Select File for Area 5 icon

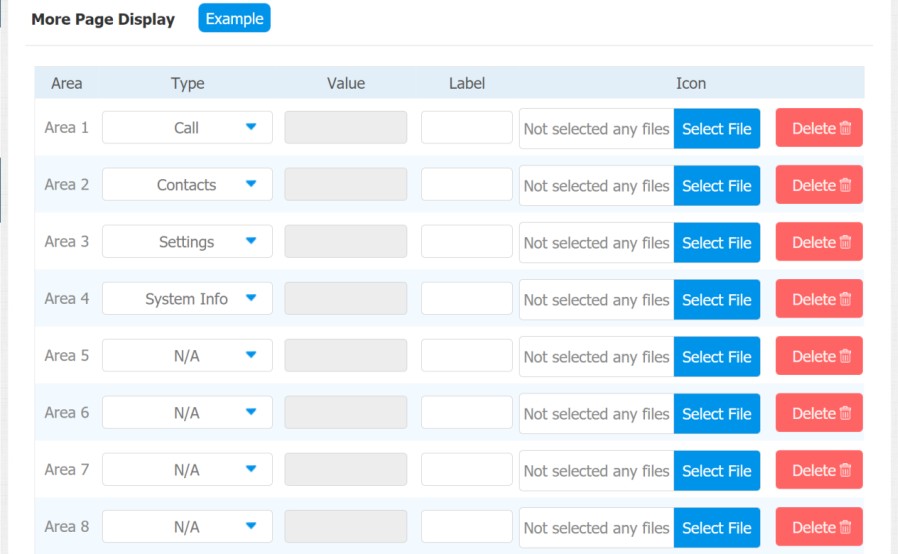[716, 356]
